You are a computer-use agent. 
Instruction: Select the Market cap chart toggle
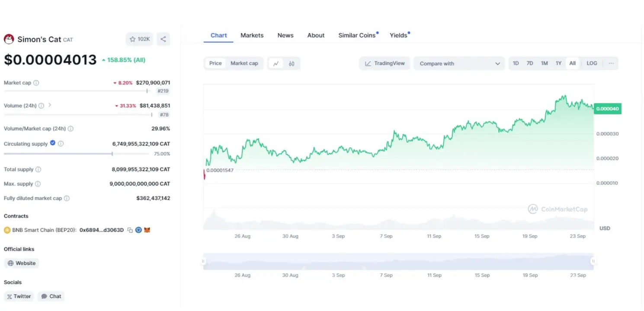click(x=244, y=63)
